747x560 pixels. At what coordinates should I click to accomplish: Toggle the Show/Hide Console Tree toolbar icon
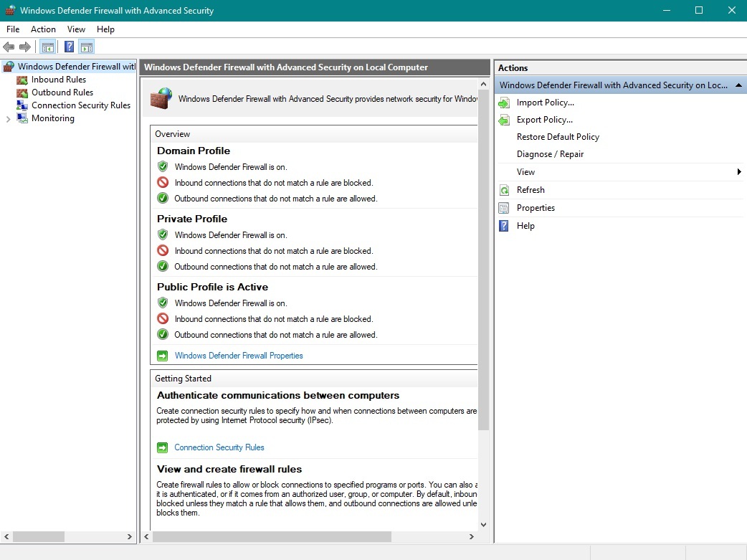click(x=47, y=47)
